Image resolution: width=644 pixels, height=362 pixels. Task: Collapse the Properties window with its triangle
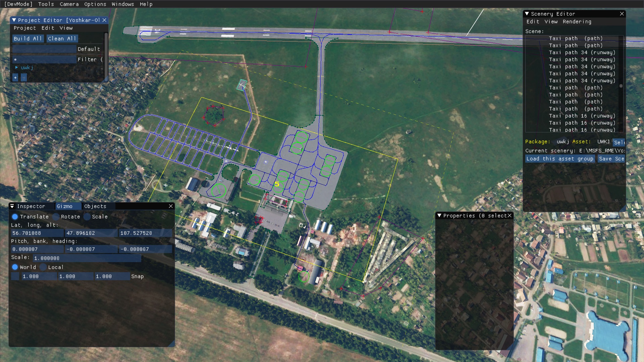(x=439, y=216)
